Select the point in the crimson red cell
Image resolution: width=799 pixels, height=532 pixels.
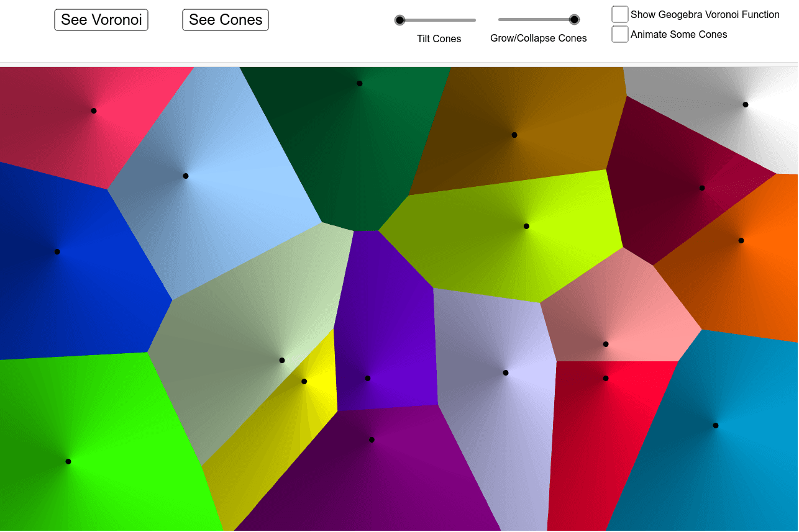point(606,379)
